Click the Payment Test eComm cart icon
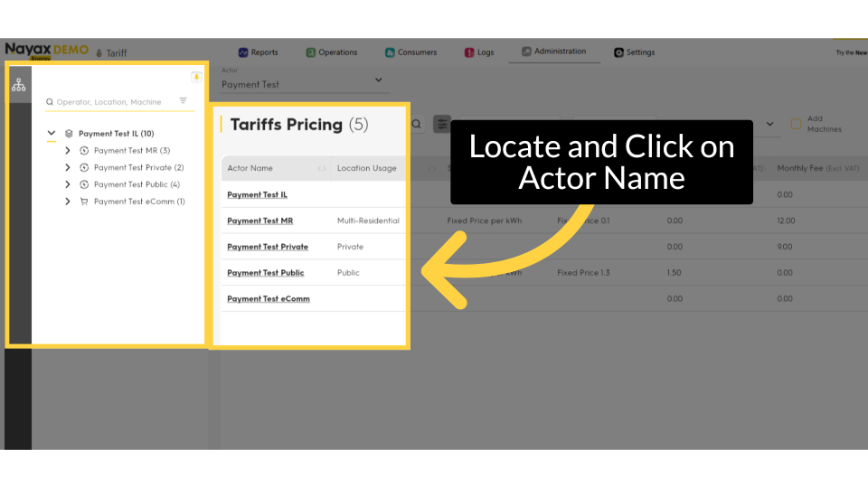The width and height of the screenshot is (868, 488). click(x=84, y=202)
